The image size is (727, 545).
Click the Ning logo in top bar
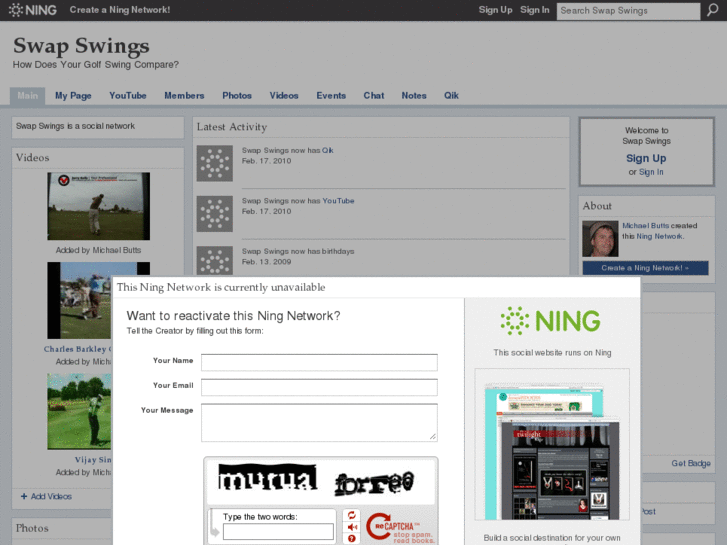(33, 10)
